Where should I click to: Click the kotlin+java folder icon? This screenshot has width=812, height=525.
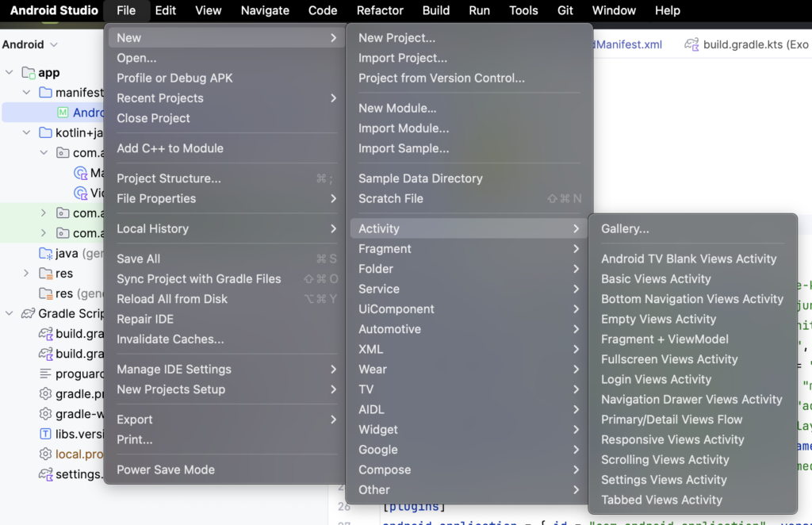45,132
